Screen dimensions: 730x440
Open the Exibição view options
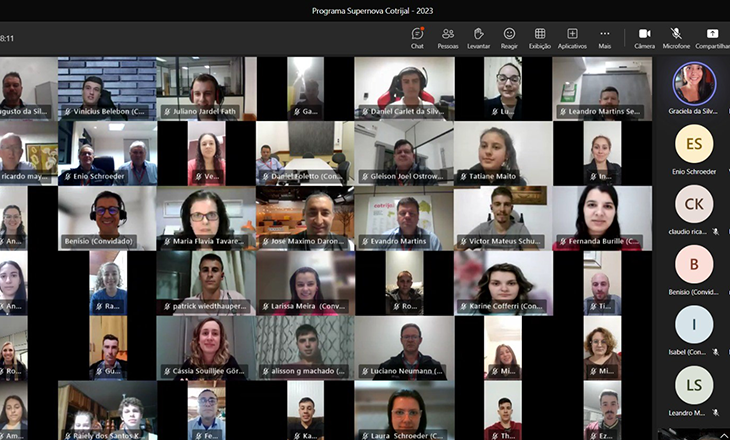540,38
